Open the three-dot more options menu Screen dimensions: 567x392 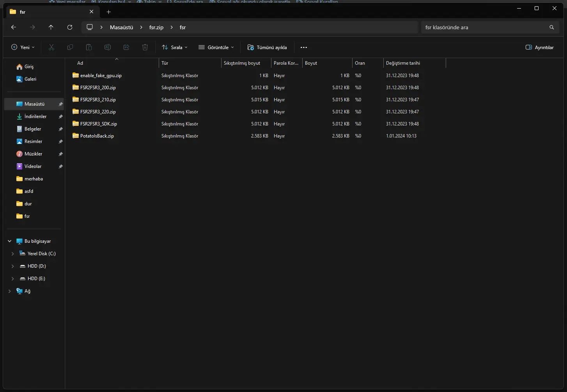point(304,47)
